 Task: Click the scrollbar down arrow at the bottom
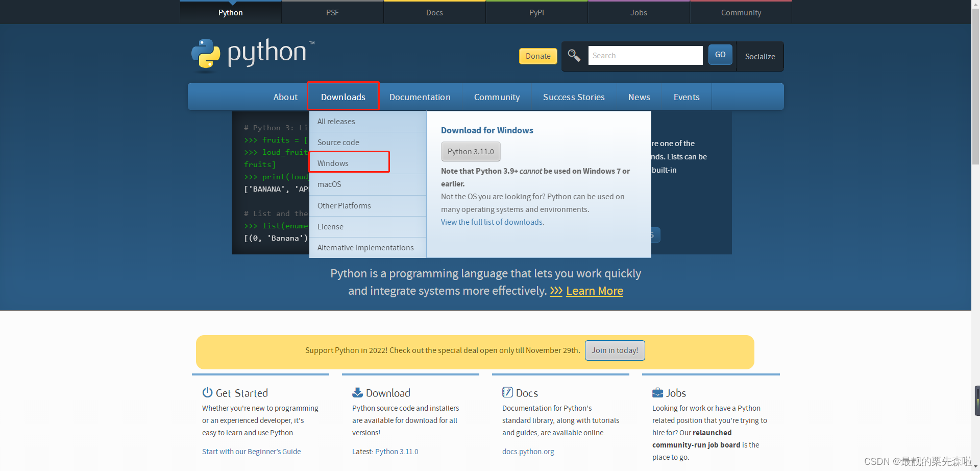[x=976, y=467]
